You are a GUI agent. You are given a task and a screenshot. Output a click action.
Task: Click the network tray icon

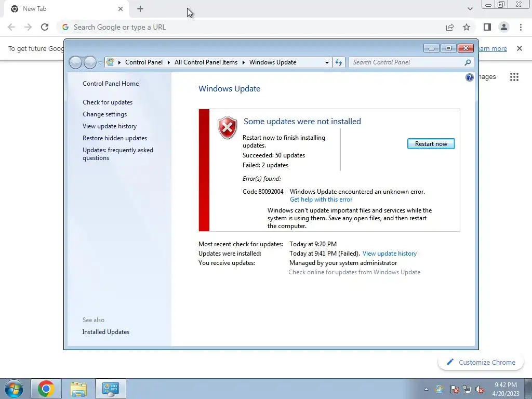point(467,390)
